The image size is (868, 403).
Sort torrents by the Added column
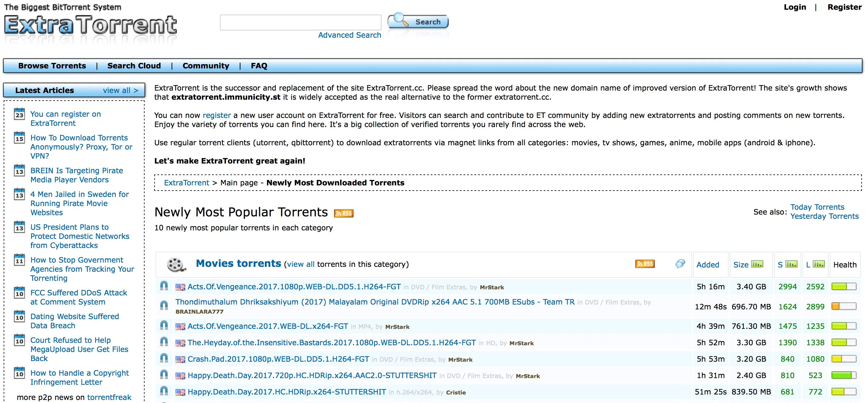[x=707, y=265]
